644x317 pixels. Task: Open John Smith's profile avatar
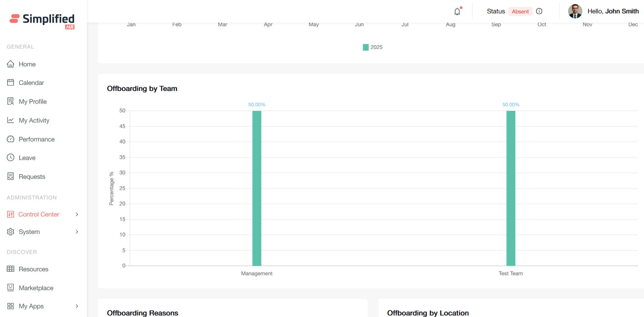575,11
